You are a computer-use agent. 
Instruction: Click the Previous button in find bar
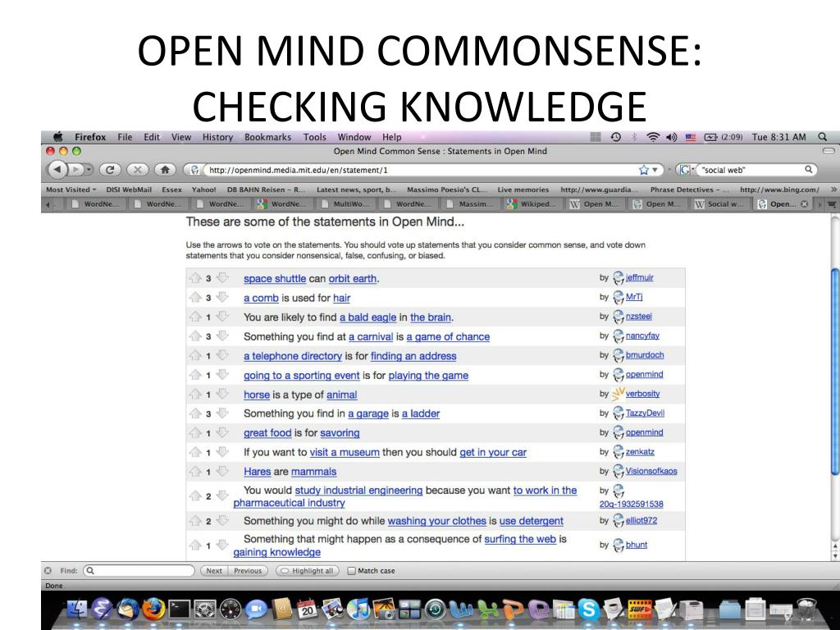[x=248, y=571]
